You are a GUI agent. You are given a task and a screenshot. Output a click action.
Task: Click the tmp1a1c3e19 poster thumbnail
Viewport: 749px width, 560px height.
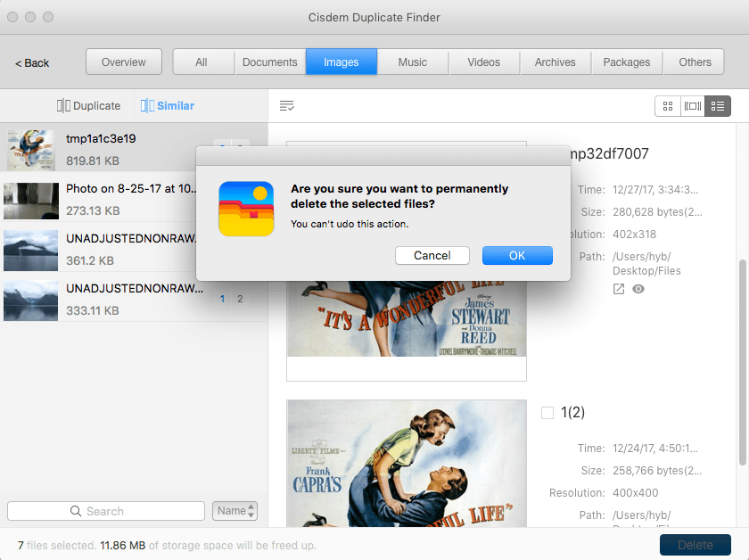click(x=31, y=150)
